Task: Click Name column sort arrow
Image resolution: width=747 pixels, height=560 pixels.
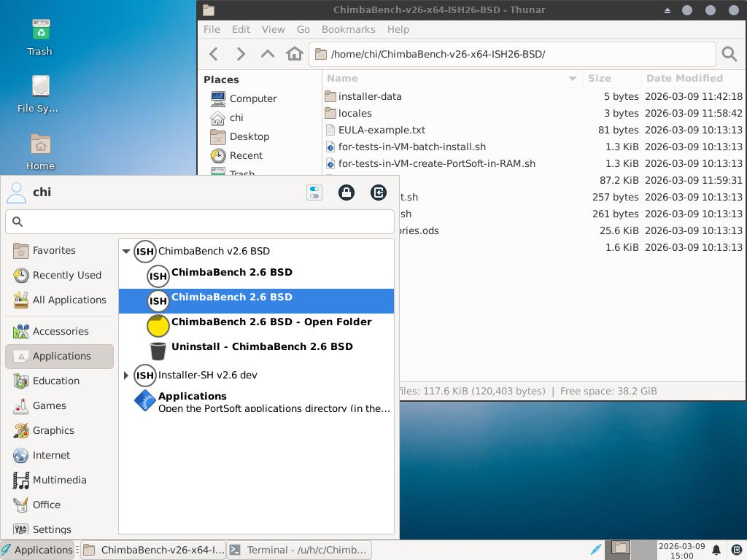Action: click(x=573, y=79)
